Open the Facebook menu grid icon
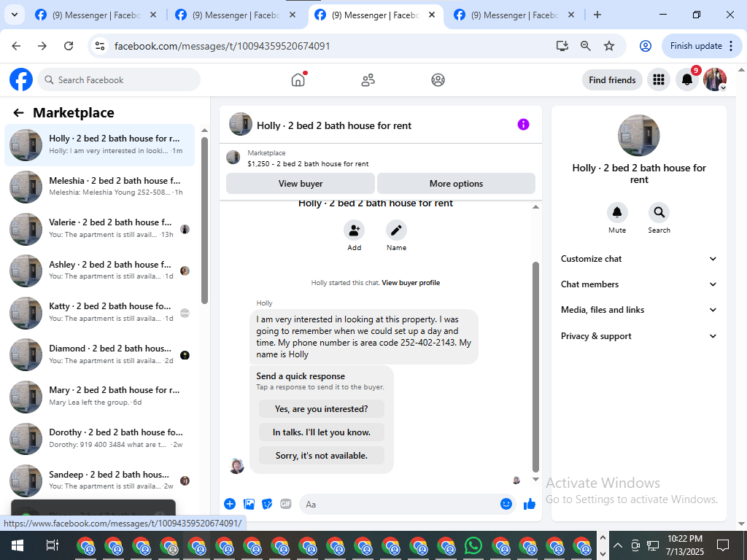 (x=659, y=79)
